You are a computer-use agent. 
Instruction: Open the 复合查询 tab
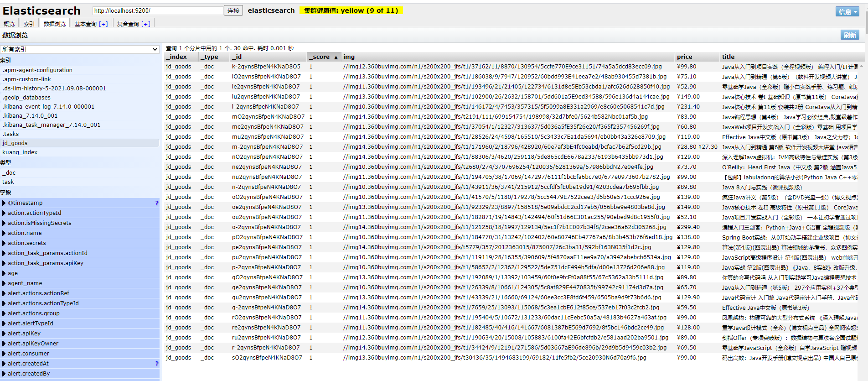click(128, 24)
